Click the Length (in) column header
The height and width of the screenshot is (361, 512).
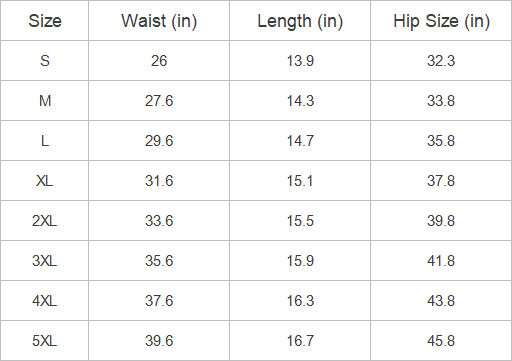coord(300,21)
